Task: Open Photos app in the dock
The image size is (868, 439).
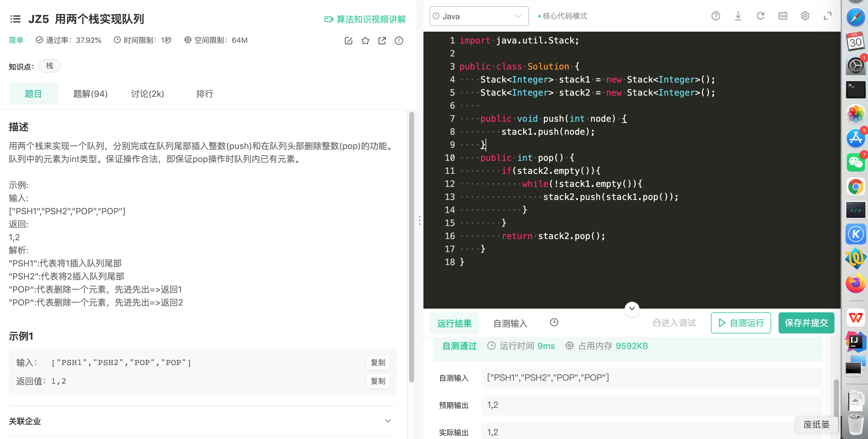Action: (856, 114)
